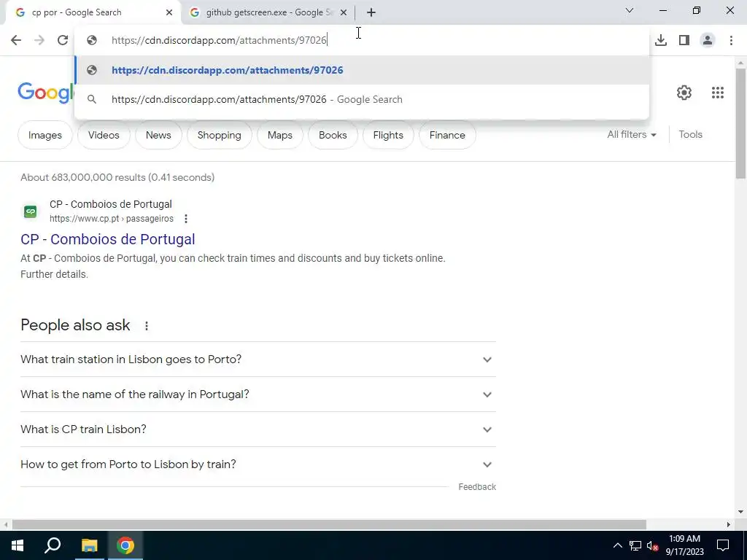The image size is (747, 560).
Task: Open search Tools
Action: pos(690,135)
